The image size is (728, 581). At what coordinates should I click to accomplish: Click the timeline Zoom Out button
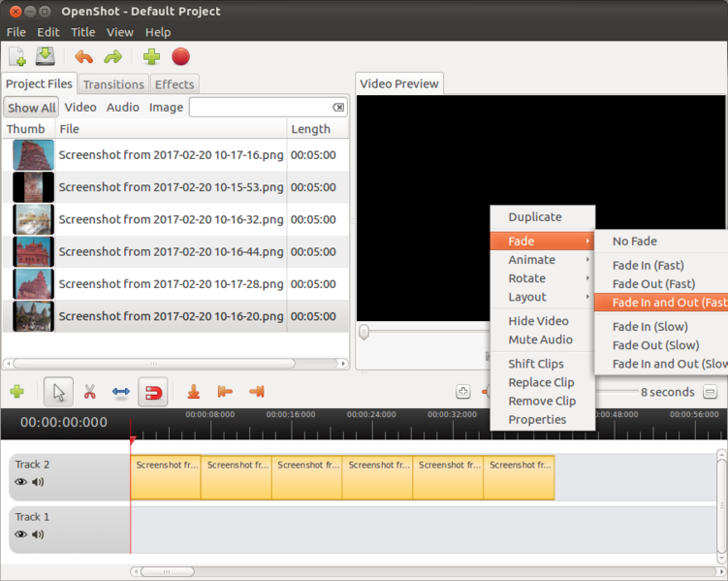[x=710, y=392]
